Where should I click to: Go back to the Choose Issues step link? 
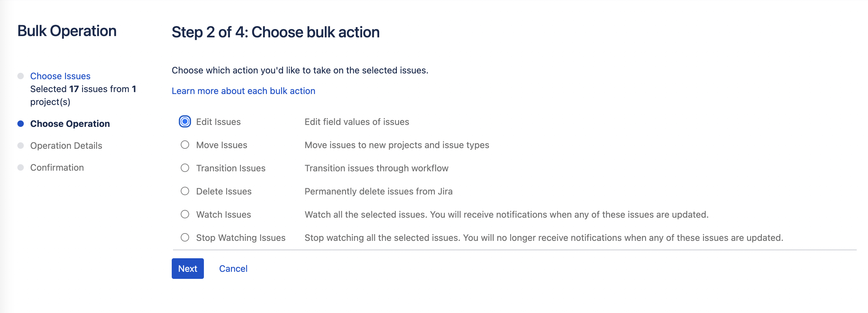60,76
